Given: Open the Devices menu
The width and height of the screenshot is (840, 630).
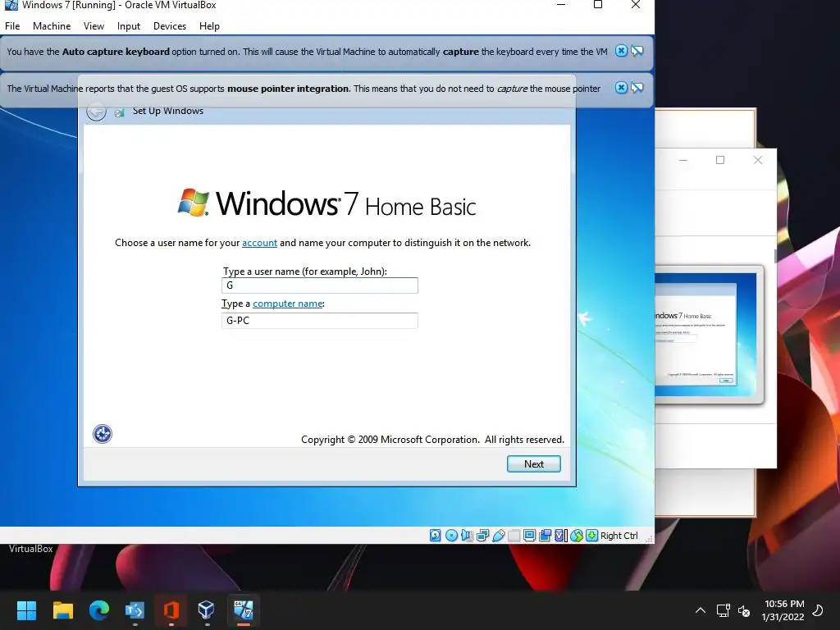Looking at the screenshot, I should (x=170, y=25).
